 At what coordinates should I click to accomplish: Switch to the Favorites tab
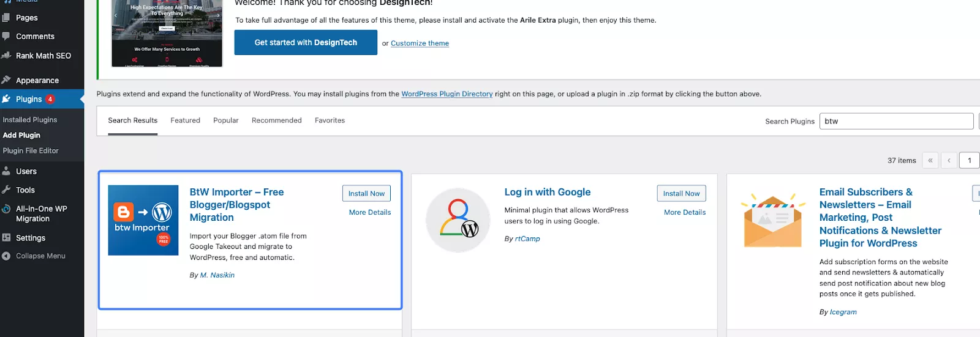tap(330, 120)
